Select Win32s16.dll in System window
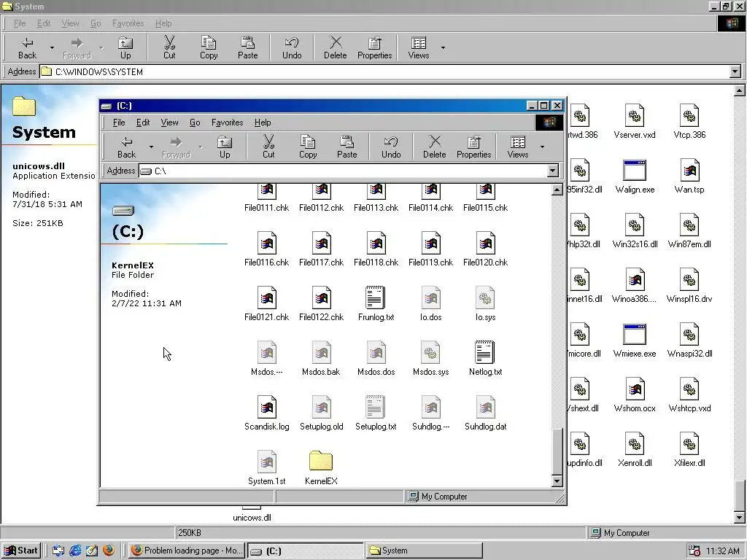 pos(635,231)
